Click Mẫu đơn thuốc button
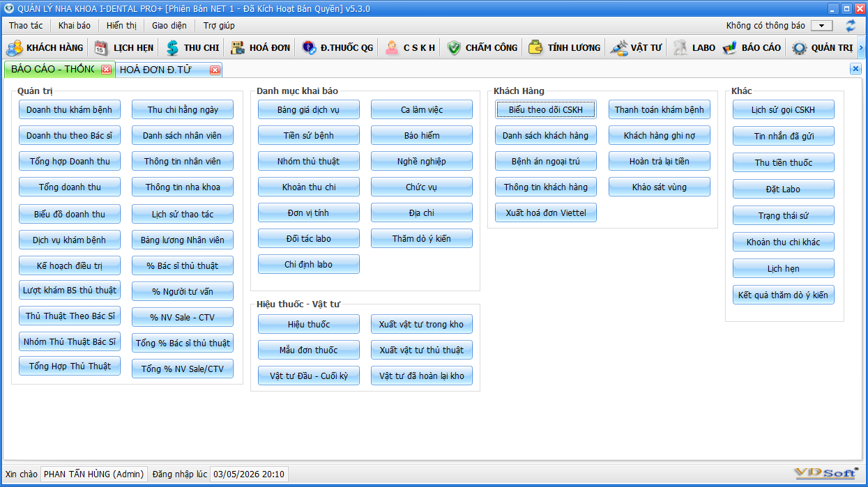The height and width of the screenshot is (487, 868). pyautogui.click(x=309, y=350)
